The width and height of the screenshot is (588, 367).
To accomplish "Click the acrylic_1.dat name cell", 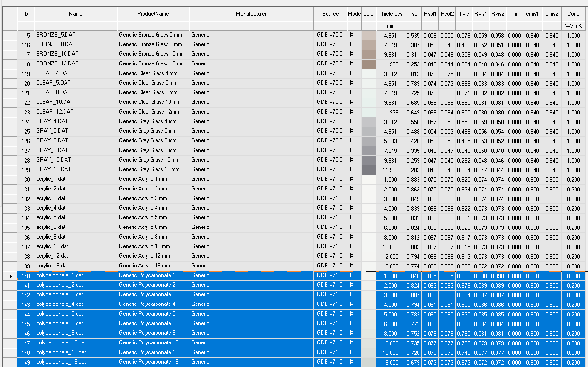I will click(x=76, y=179).
